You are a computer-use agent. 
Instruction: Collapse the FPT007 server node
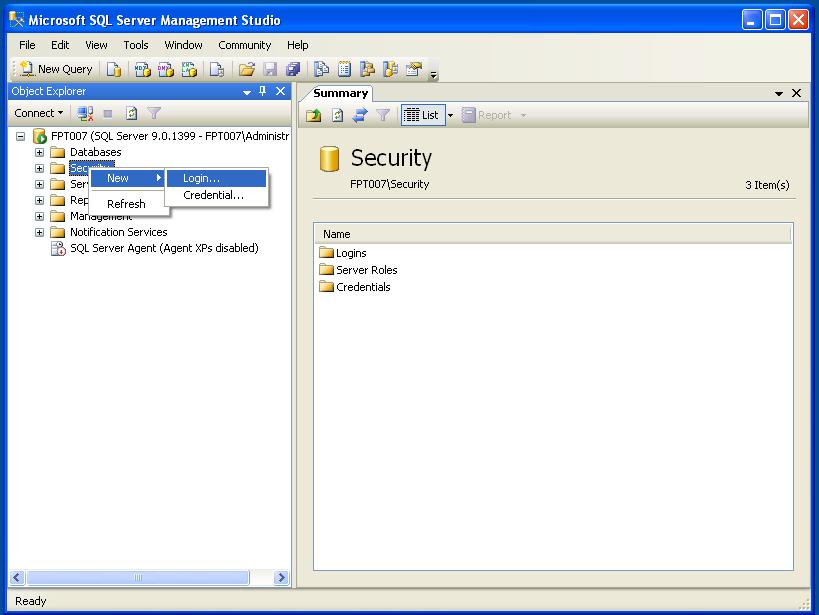(x=20, y=136)
